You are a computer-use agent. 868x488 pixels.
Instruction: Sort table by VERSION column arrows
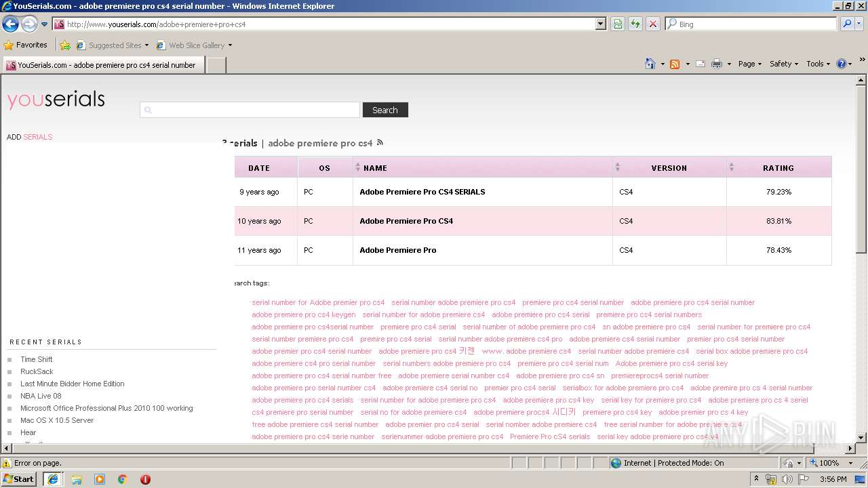(617, 167)
